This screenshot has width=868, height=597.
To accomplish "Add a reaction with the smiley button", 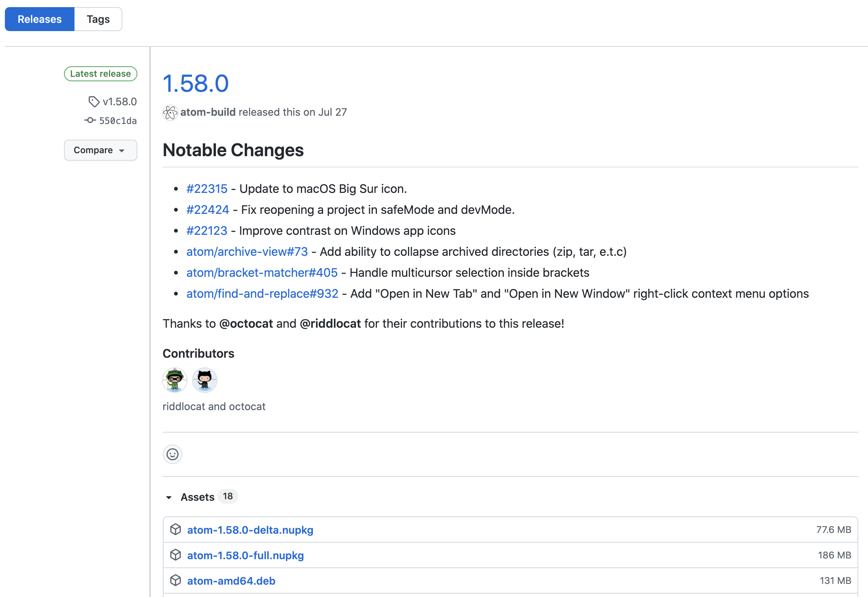I will coord(173,454).
